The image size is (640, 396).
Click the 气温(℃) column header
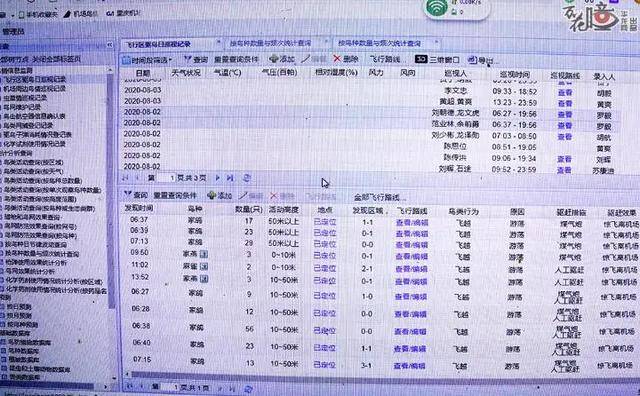point(227,73)
